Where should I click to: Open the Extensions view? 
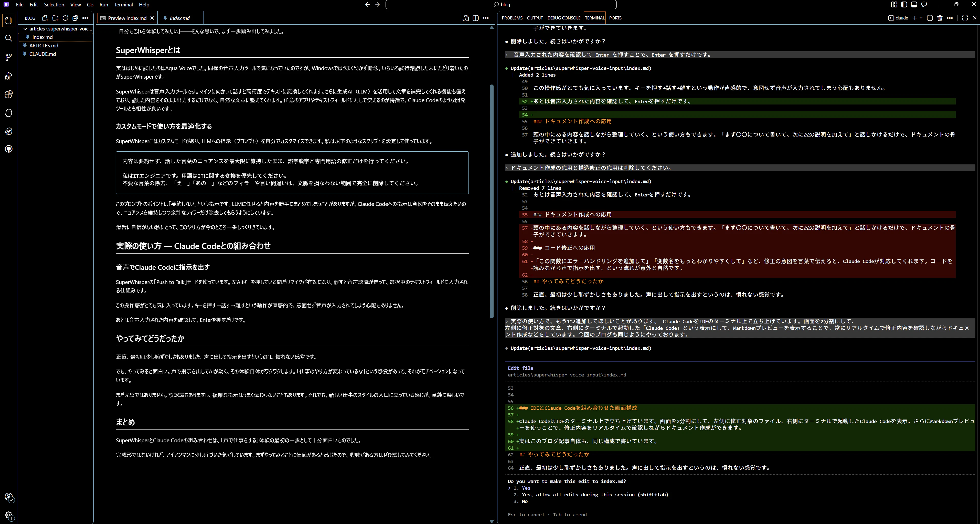8,95
